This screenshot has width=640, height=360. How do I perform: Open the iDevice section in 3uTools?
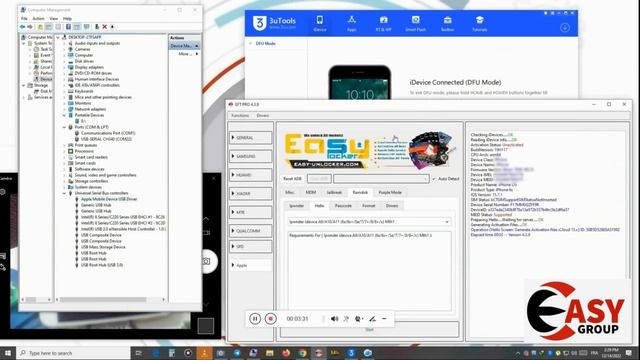tap(320, 23)
